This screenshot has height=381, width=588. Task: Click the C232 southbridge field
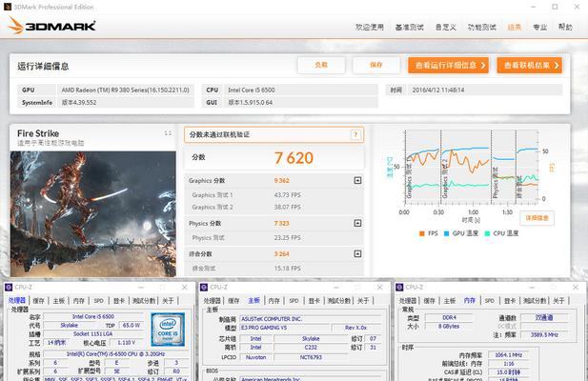point(311,348)
